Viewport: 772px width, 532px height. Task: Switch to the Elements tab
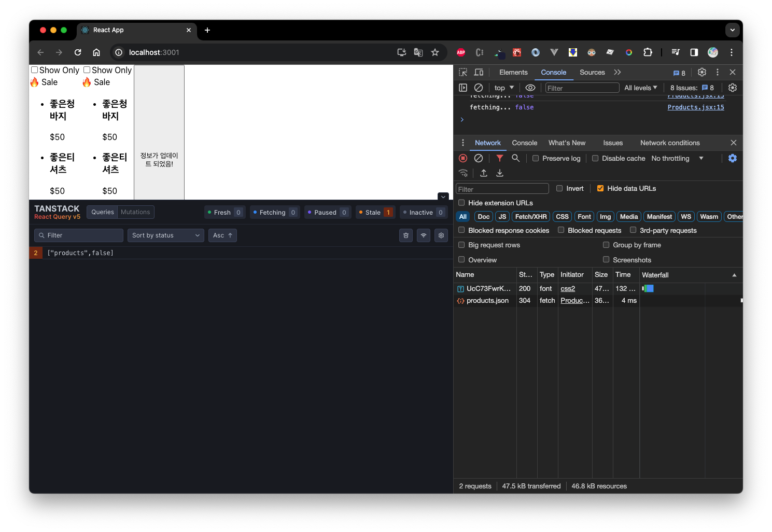point(513,73)
